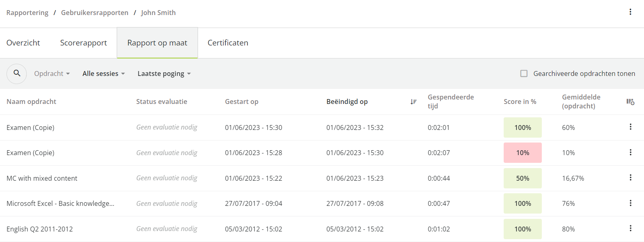Open the page options kebab menu beside the breadcrumb
The image size is (644, 242).
pos(630,12)
